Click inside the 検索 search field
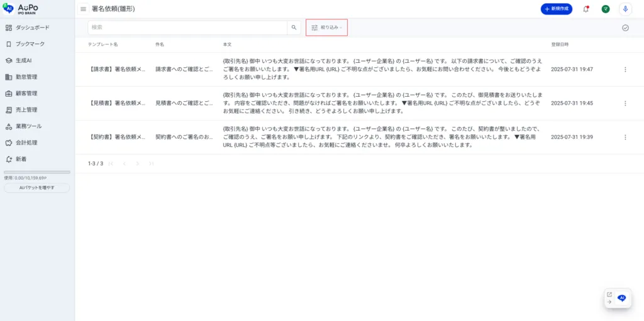This screenshot has height=321, width=644. (187, 28)
